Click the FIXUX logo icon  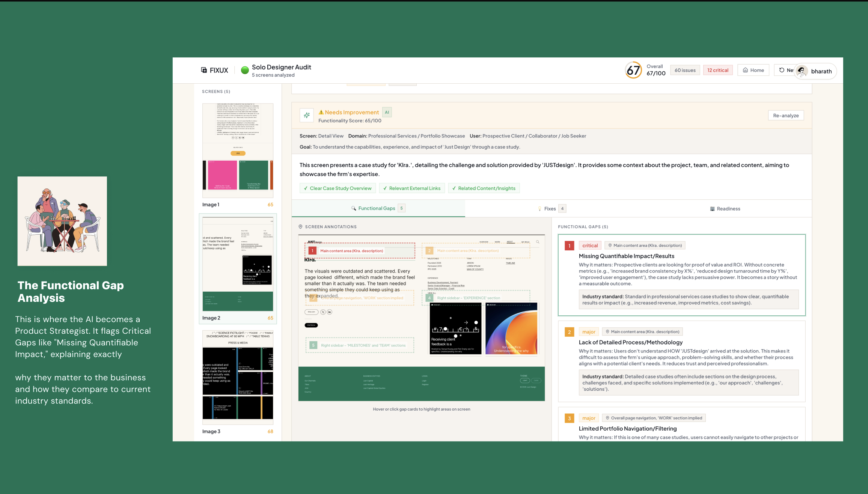tap(204, 70)
